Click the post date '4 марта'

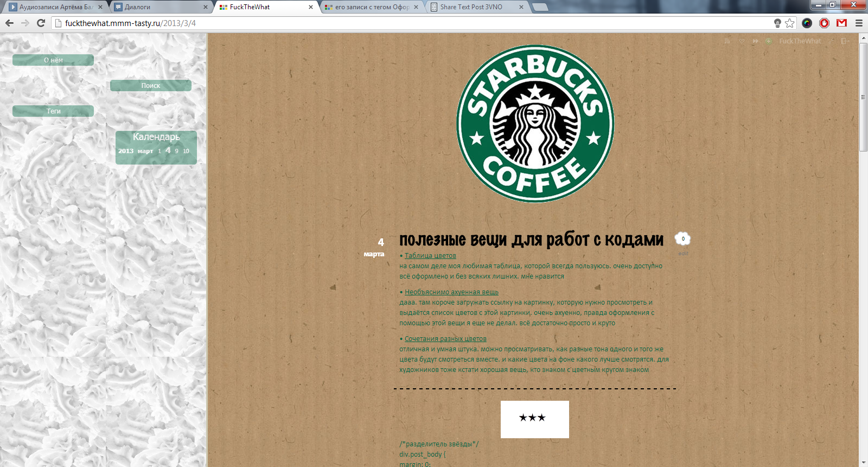click(374, 247)
